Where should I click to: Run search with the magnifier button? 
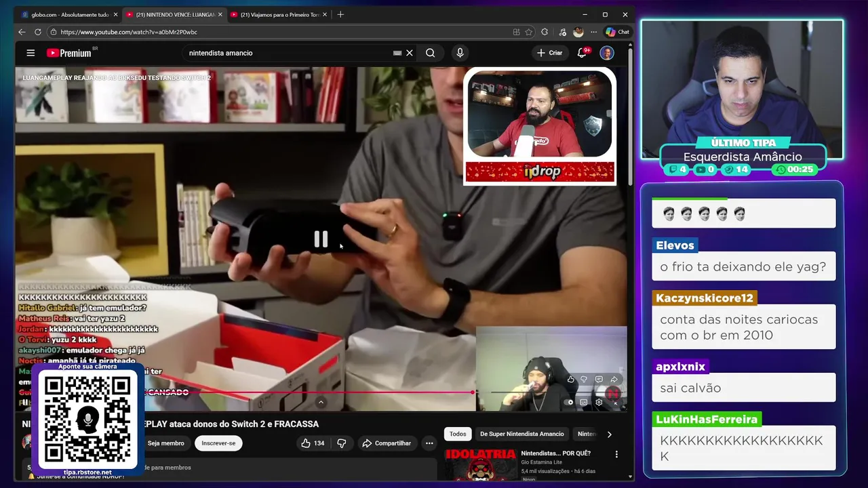pos(430,53)
